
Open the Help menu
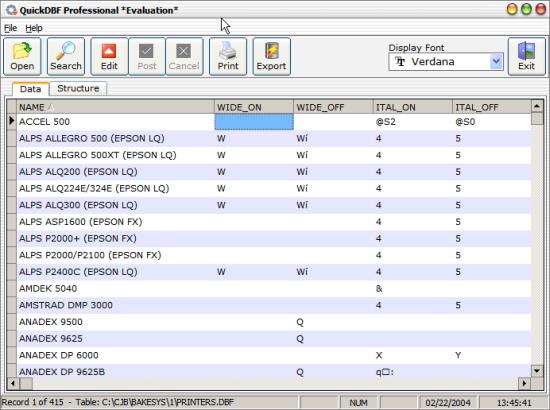(x=34, y=28)
